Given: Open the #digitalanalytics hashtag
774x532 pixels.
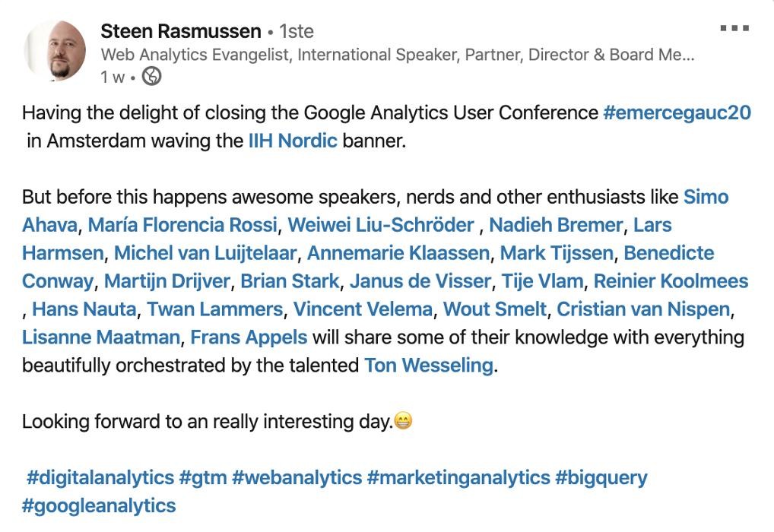Looking at the screenshot, I should [x=100, y=478].
